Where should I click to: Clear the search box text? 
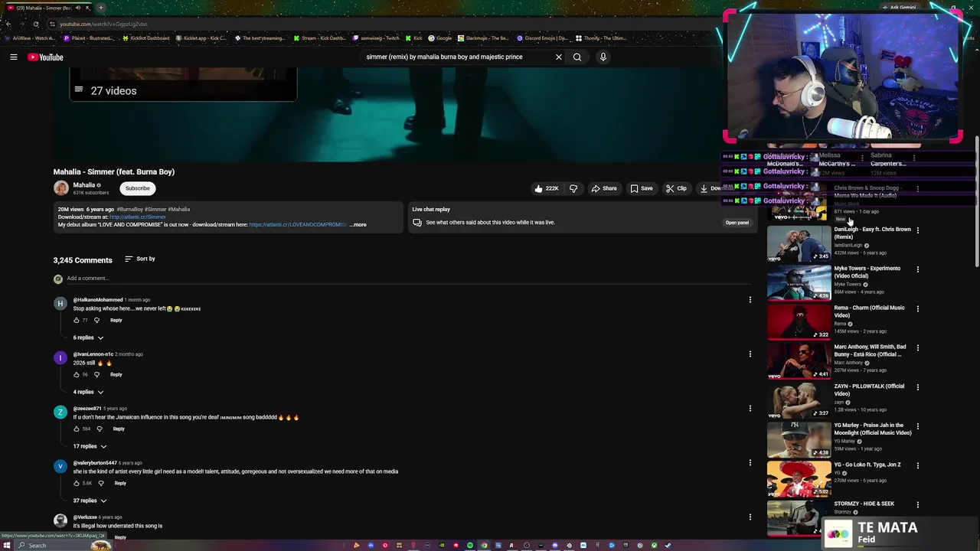pos(558,57)
